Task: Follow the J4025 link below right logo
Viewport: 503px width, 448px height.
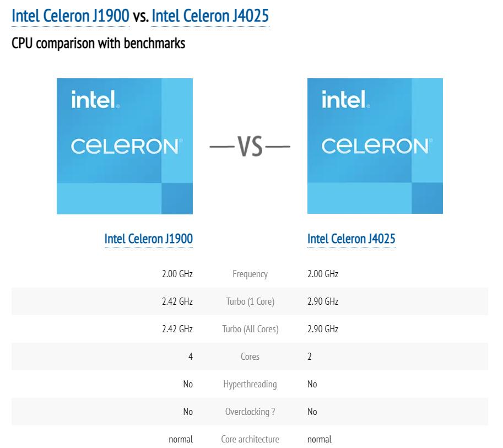Action: click(x=351, y=239)
